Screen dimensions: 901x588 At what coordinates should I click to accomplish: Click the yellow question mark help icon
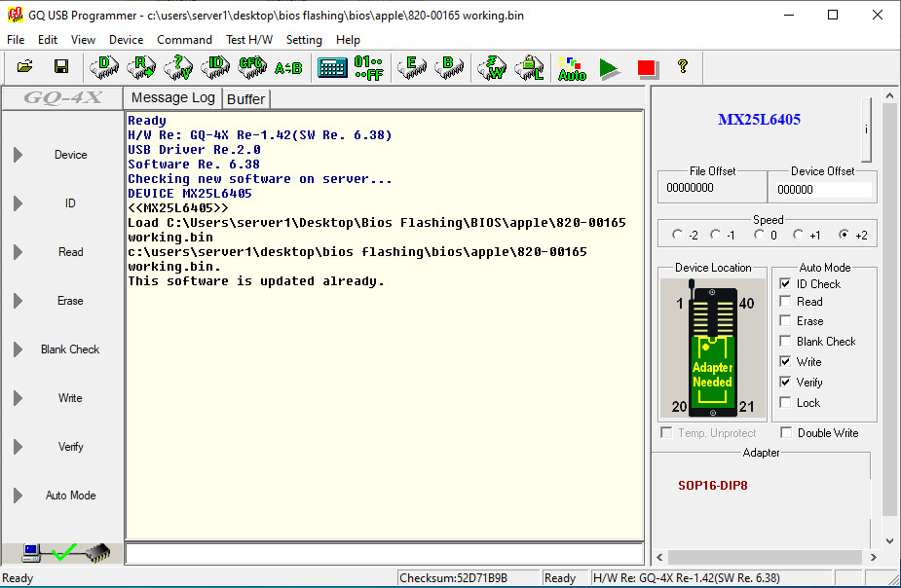coord(683,67)
